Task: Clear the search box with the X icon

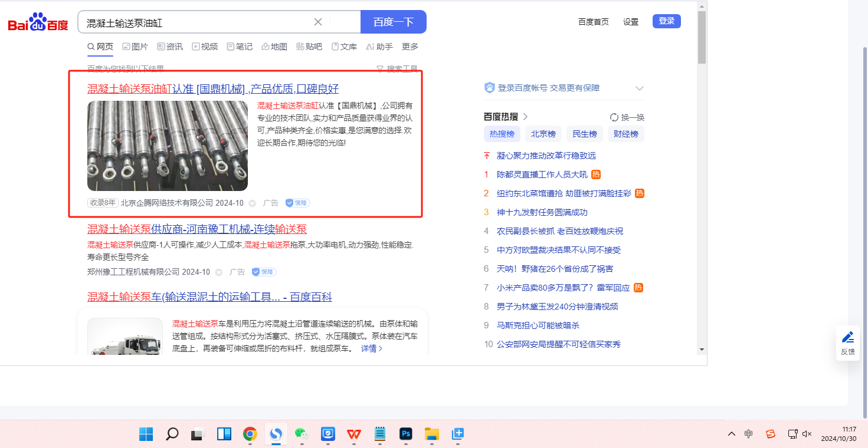Action: tap(317, 22)
